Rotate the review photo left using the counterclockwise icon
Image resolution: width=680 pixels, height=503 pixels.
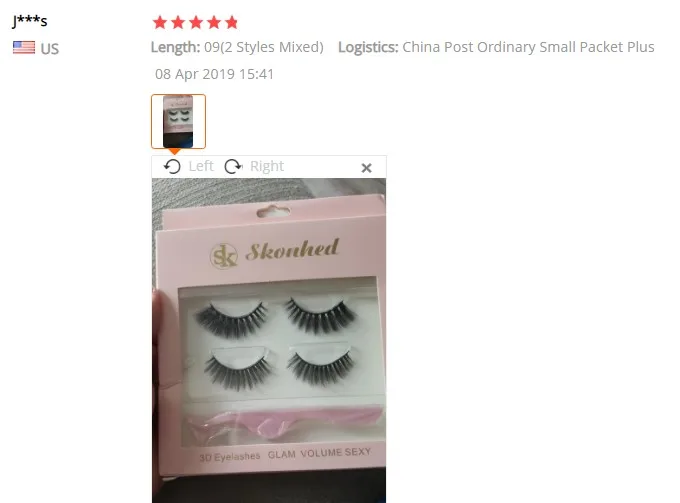point(172,167)
